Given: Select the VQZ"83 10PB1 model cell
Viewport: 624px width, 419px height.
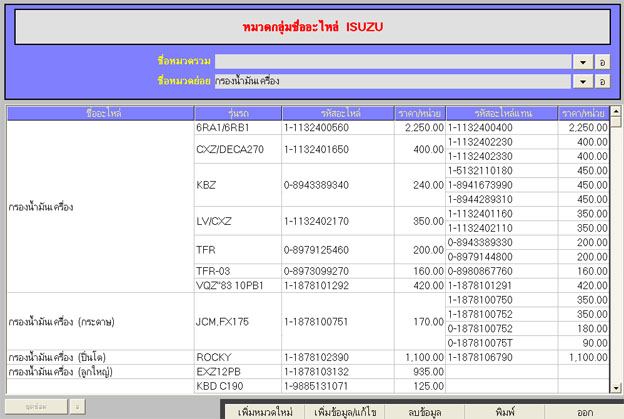Looking at the screenshot, I should 238,285.
